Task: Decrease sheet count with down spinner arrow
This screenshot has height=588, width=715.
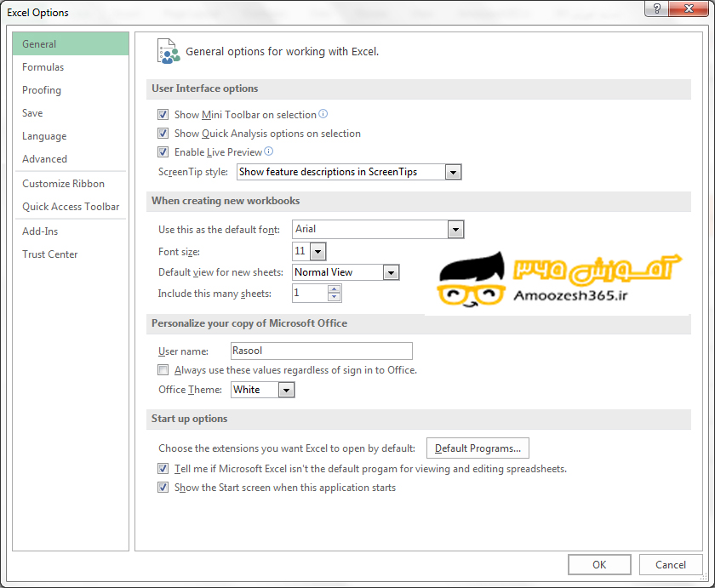Action: (x=334, y=297)
